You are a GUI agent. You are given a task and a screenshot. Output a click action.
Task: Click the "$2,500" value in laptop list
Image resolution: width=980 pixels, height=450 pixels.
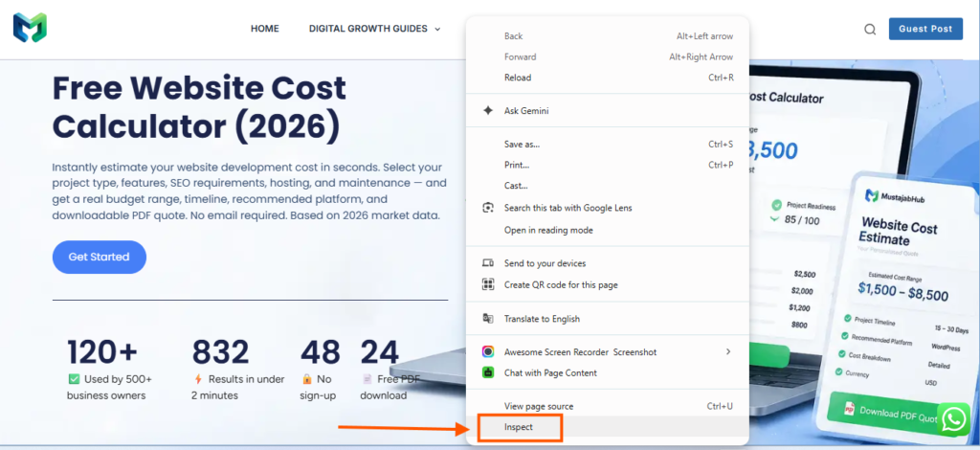pos(804,274)
